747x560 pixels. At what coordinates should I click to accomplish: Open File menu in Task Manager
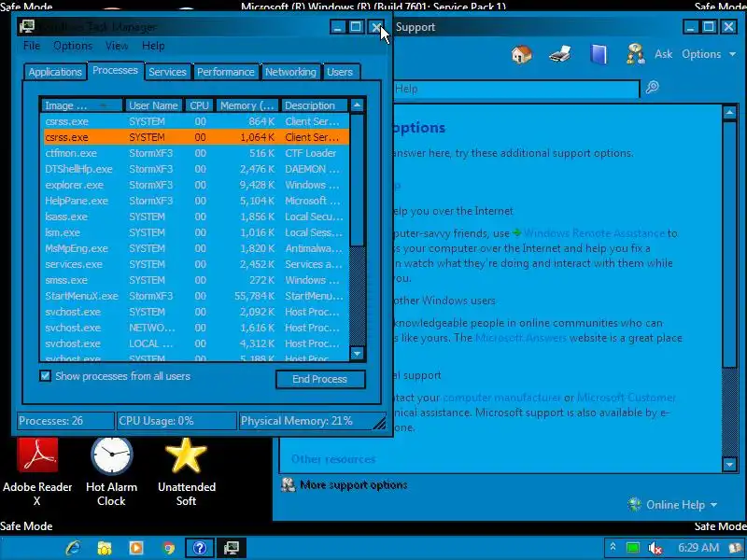[32, 46]
